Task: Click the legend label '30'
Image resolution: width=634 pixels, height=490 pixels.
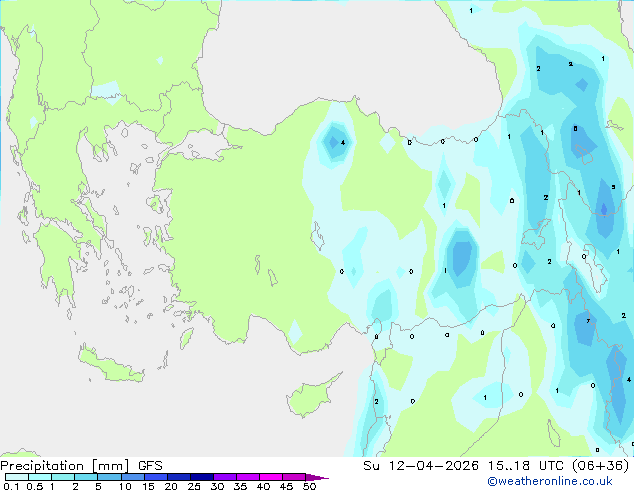Action: 217,486
